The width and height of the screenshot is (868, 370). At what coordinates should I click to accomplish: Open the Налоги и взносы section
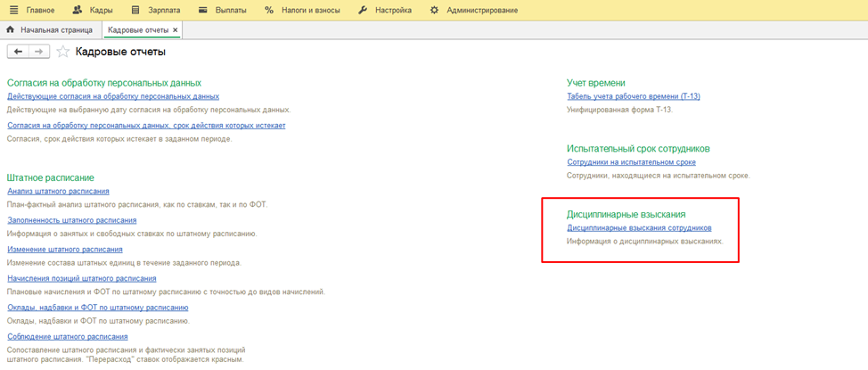click(x=303, y=11)
